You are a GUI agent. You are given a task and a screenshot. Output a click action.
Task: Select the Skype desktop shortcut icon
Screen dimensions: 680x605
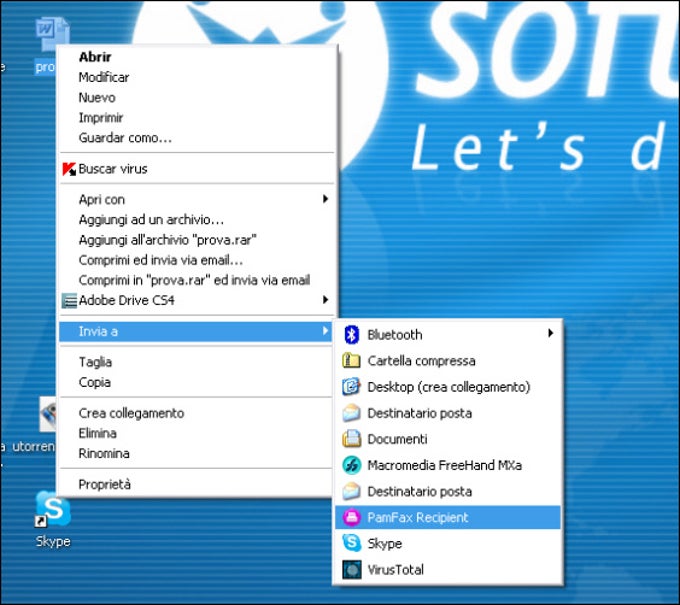(x=52, y=509)
